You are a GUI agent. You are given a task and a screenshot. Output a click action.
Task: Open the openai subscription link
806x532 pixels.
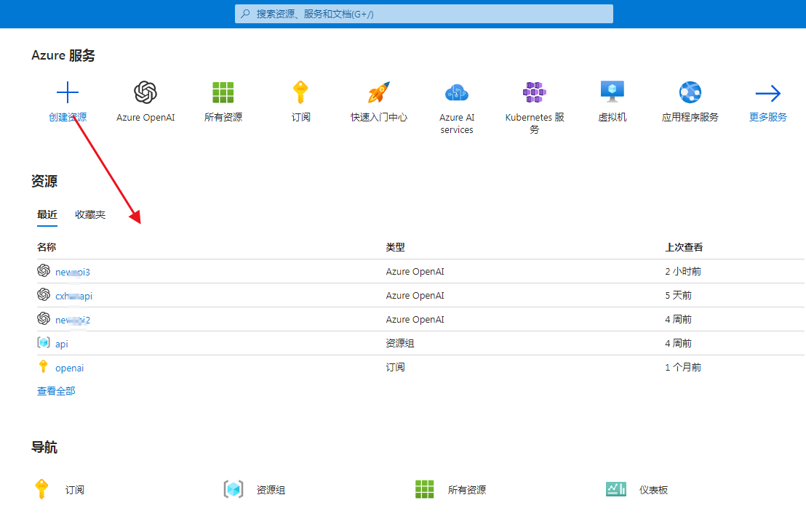(x=69, y=368)
